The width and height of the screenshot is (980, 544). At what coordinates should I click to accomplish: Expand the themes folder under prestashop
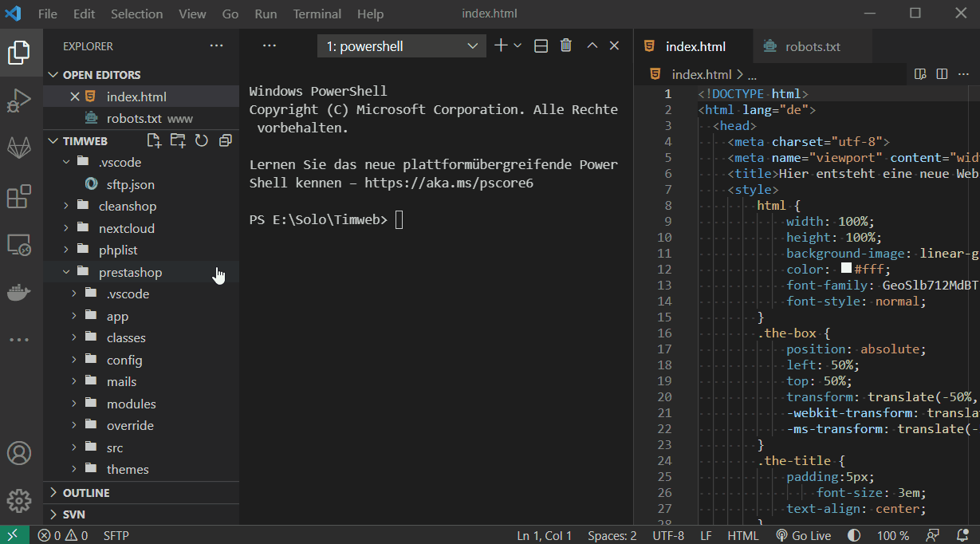tap(141, 469)
